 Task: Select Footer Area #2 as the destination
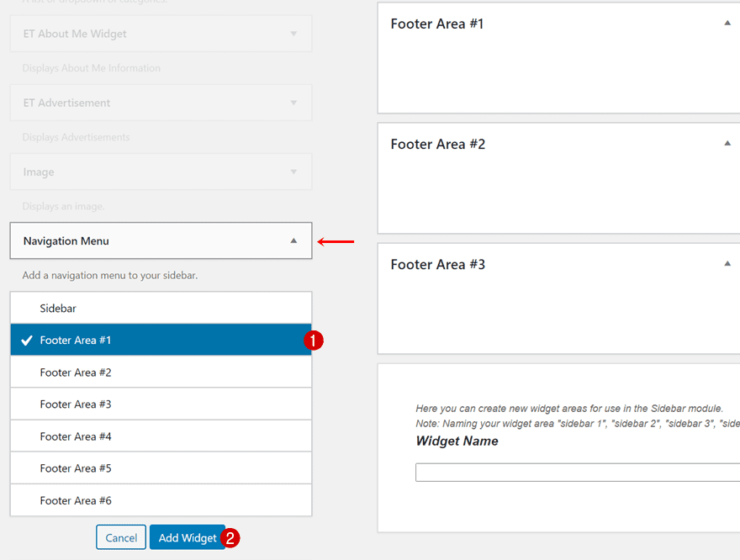[x=160, y=372]
